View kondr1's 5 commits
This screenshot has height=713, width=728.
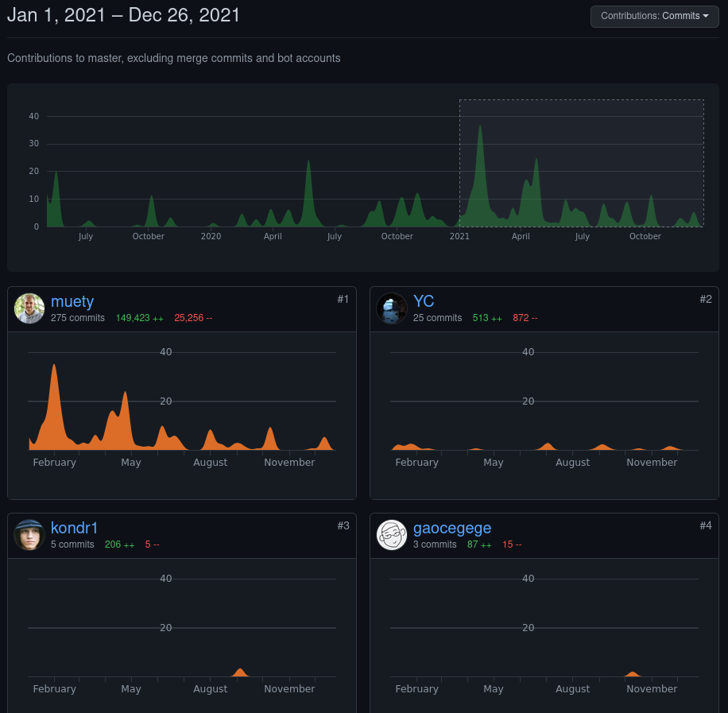coord(72,544)
